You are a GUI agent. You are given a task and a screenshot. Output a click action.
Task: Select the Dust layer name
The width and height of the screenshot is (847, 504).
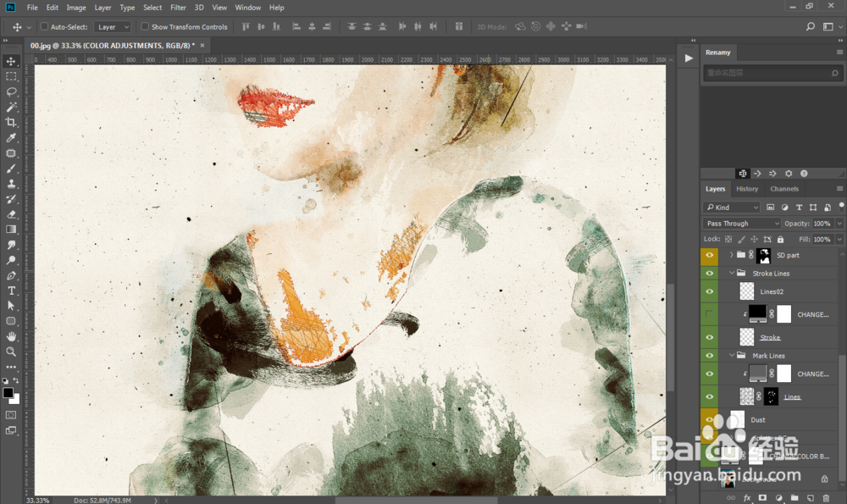(758, 420)
